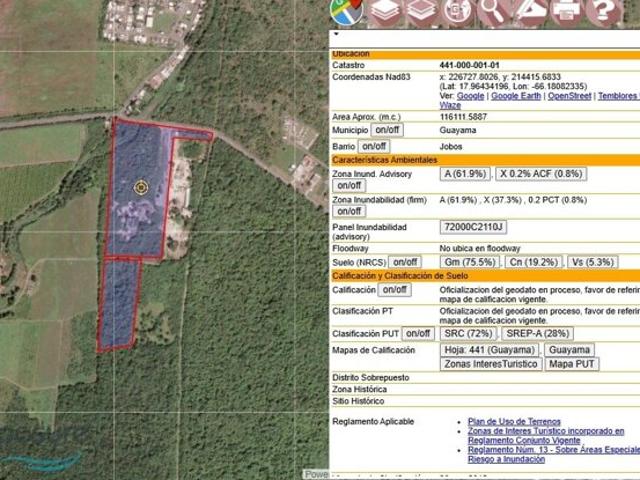The height and width of the screenshot is (480, 640).
Task: Click the parcel center marker on map
Action: coord(141,187)
